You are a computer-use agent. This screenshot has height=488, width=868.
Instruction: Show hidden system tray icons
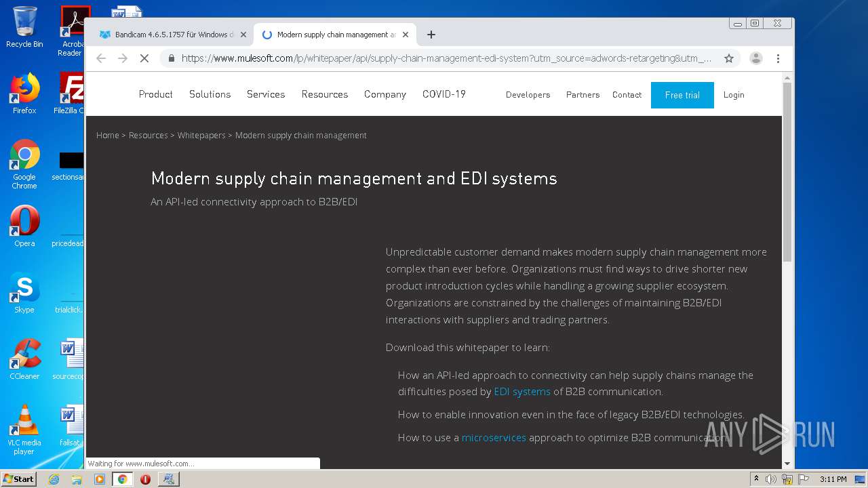[x=756, y=479]
